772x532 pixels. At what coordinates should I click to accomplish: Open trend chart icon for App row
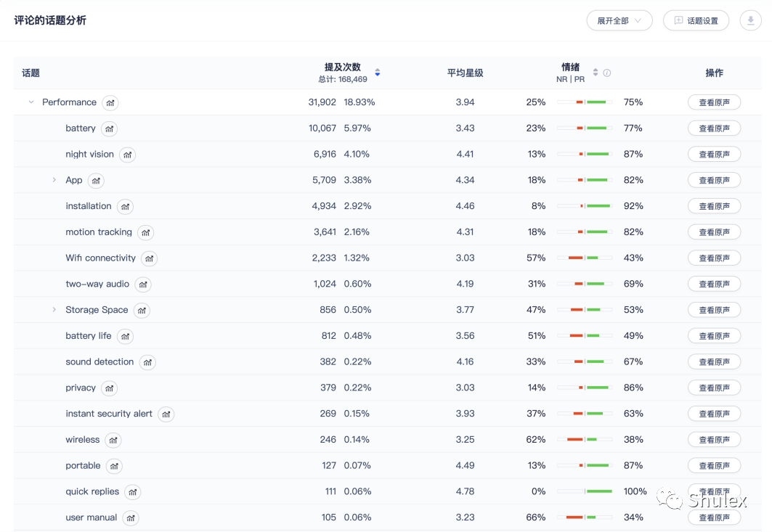click(96, 181)
